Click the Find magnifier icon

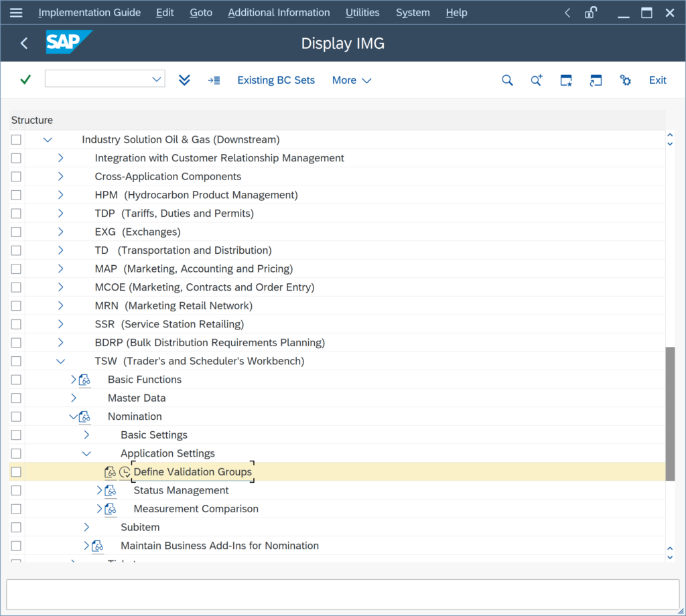click(x=507, y=80)
